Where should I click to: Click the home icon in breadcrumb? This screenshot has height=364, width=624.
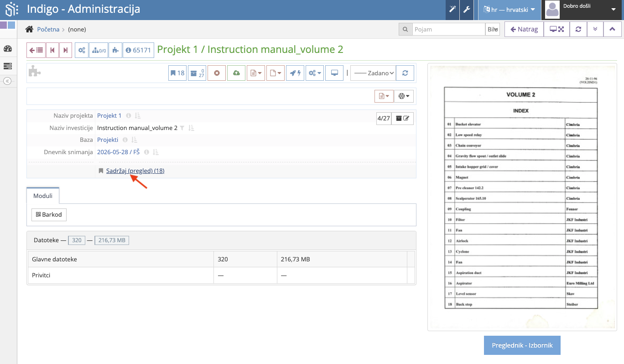(29, 29)
